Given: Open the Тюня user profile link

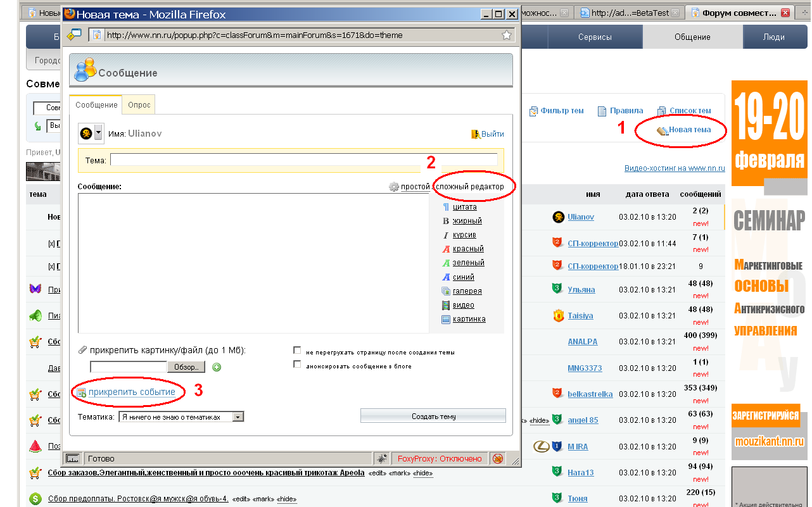Looking at the screenshot, I should 578,498.
